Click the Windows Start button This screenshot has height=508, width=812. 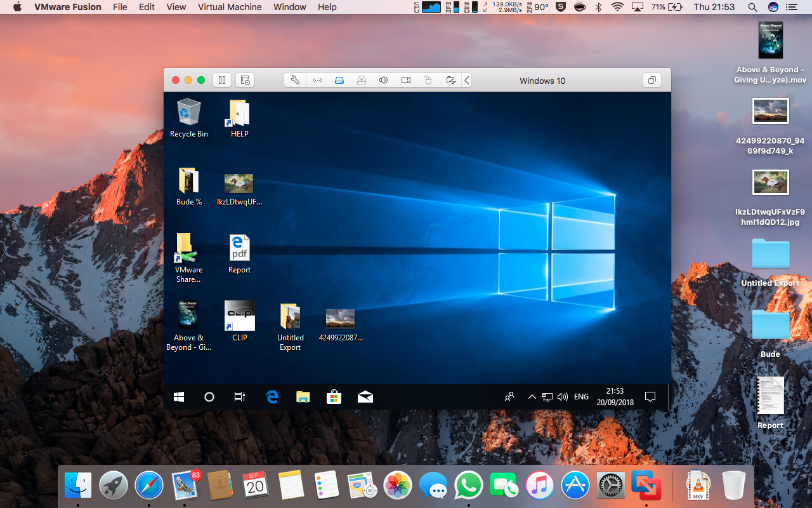[x=179, y=397]
